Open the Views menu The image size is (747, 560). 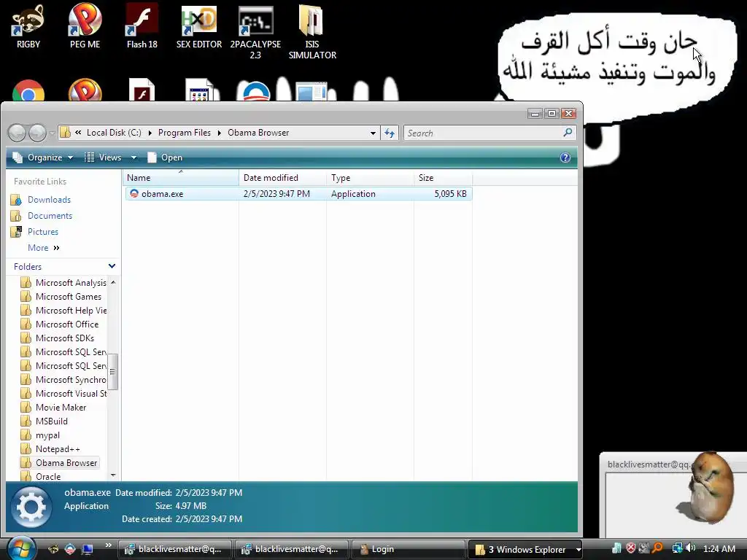104,157
